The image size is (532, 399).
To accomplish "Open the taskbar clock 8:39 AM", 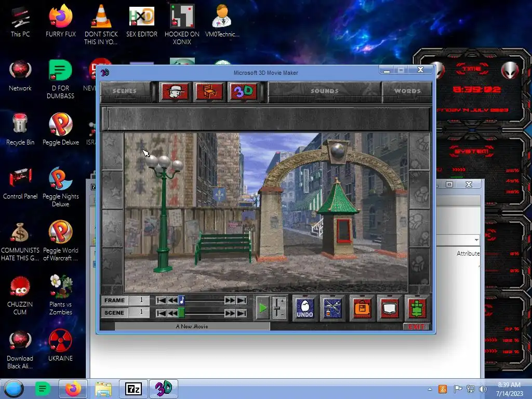I will pyautogui.click(x=509, y=389).
